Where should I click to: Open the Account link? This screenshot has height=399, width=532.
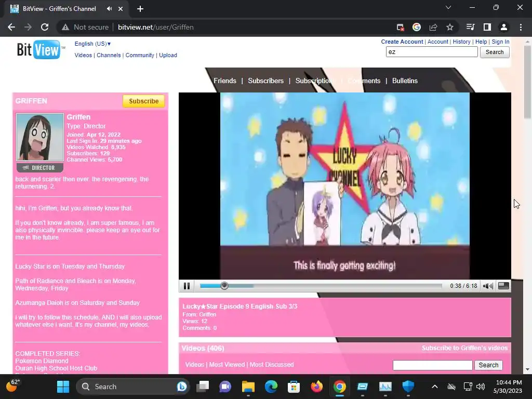coord(437,42)
